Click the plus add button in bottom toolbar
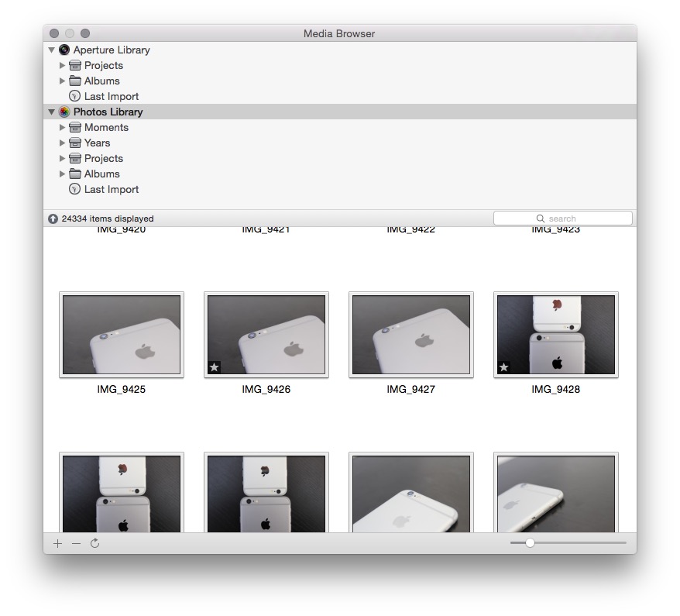Viewport: 680px width, 616px height. point(57,544)
